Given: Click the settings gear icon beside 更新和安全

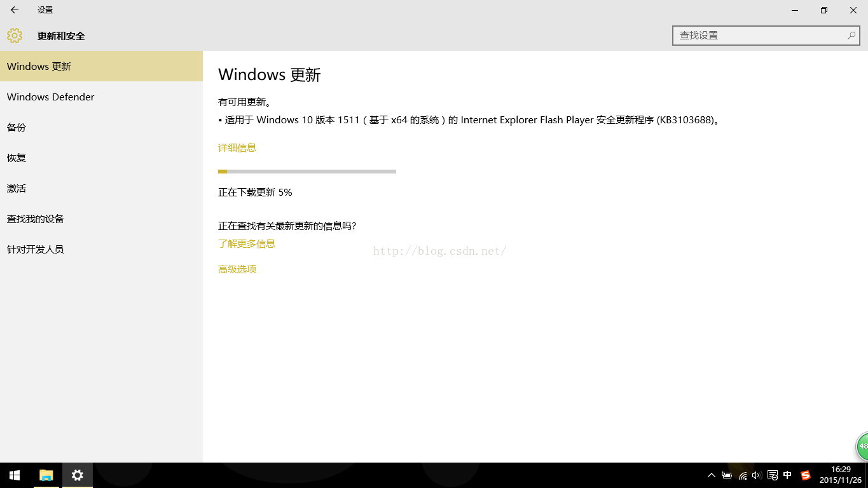Looking at the screenshot, I should (15, 36).
